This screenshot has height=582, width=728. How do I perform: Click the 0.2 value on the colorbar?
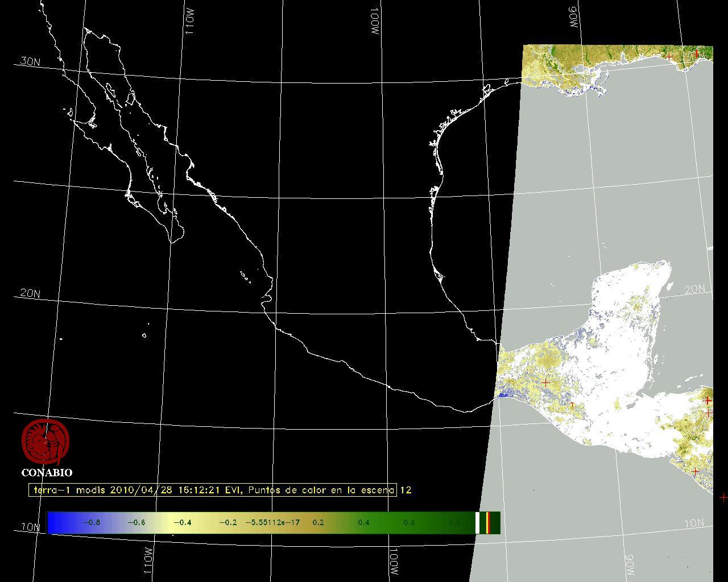tap(318, 522)
